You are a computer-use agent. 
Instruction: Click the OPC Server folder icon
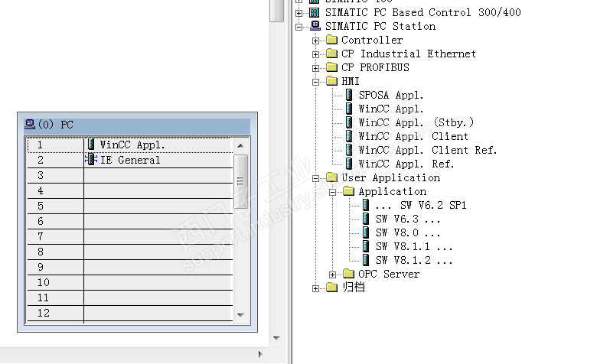click(348, 274)
